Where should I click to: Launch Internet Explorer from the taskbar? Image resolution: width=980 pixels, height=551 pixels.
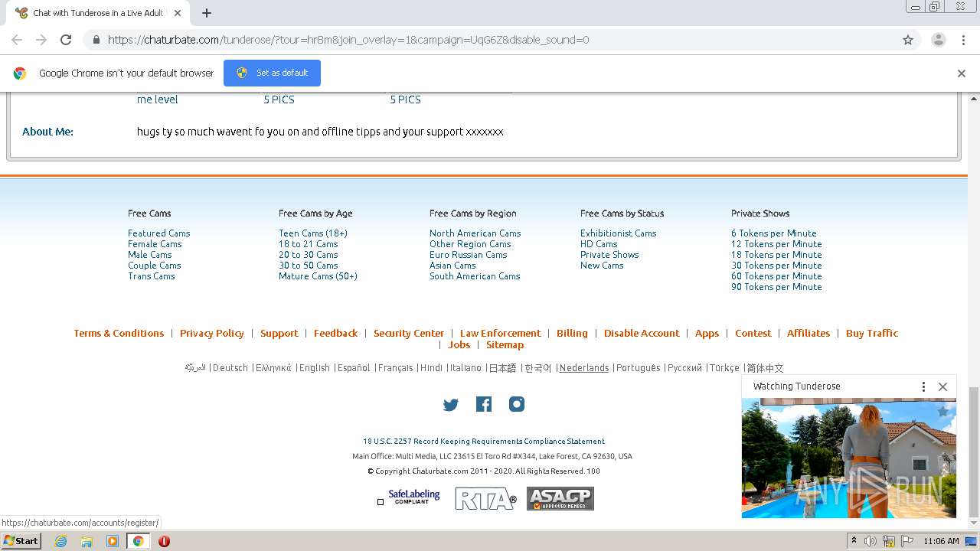click(60, 541)
